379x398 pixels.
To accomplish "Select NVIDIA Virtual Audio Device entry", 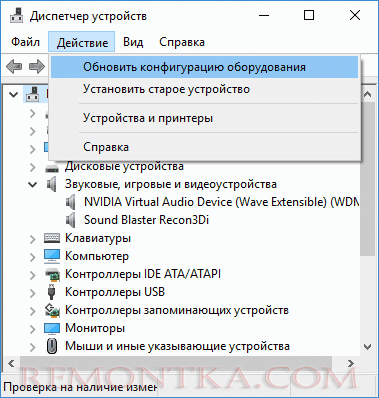I will [x=221, y=202].
